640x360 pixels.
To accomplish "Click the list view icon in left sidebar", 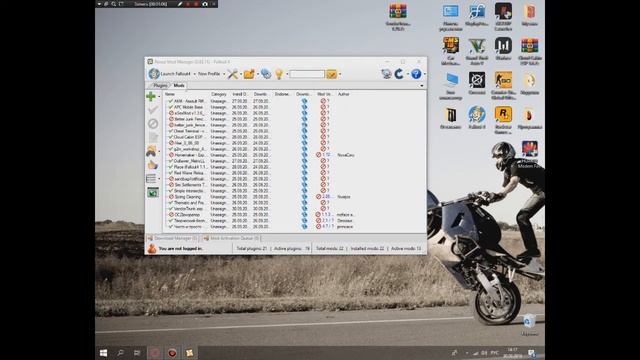I will pos(151,178).
